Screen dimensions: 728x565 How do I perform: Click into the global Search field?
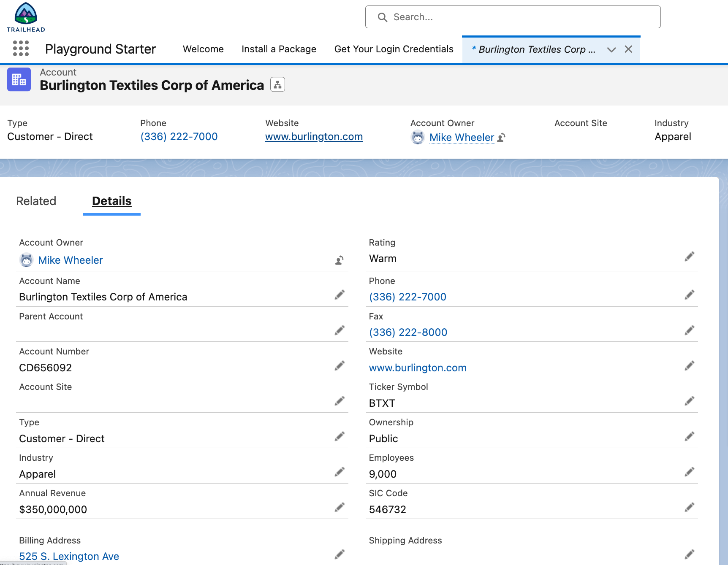point(513,17)
